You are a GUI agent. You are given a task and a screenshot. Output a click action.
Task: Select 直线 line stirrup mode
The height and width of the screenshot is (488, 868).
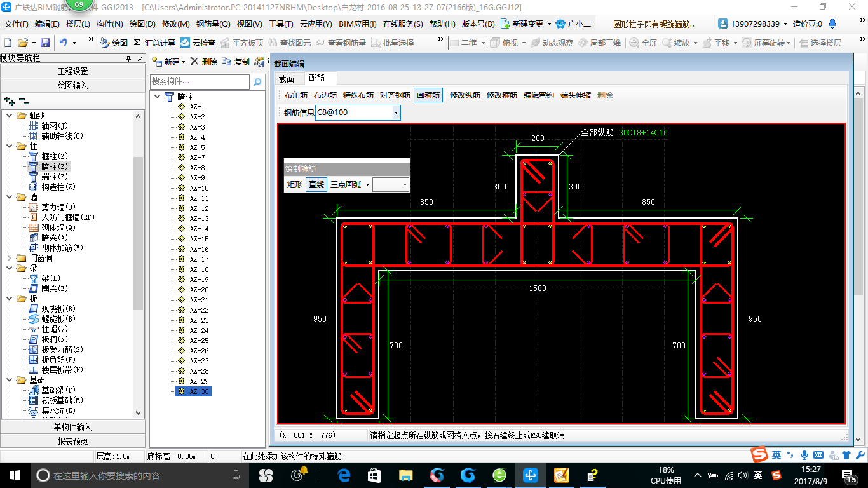316,185
